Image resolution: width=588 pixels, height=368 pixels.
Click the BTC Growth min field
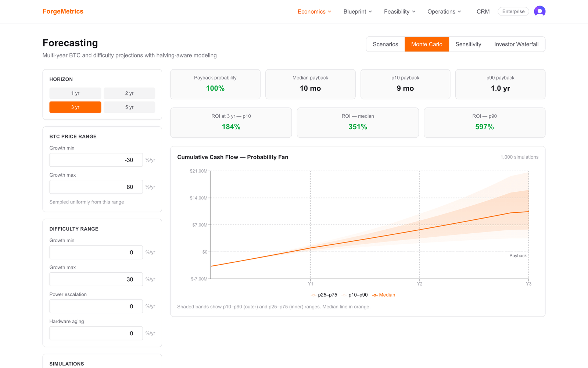[96, 160]
